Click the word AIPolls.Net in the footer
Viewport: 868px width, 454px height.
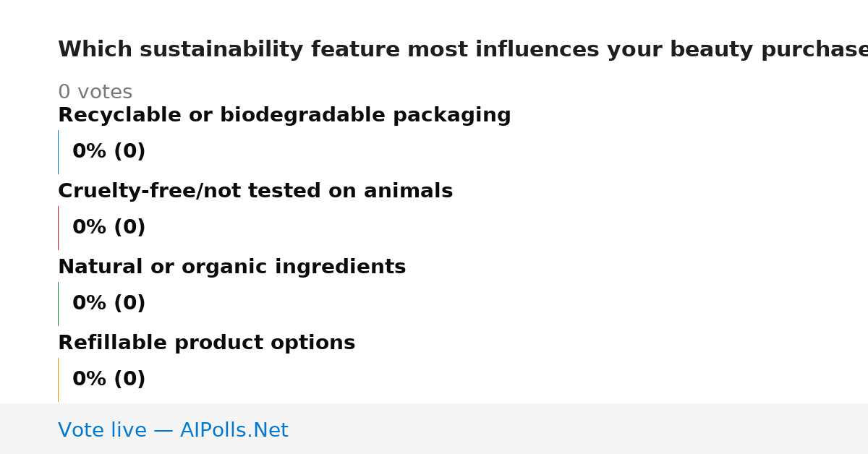pyautogui.click(x=234, y=430)
